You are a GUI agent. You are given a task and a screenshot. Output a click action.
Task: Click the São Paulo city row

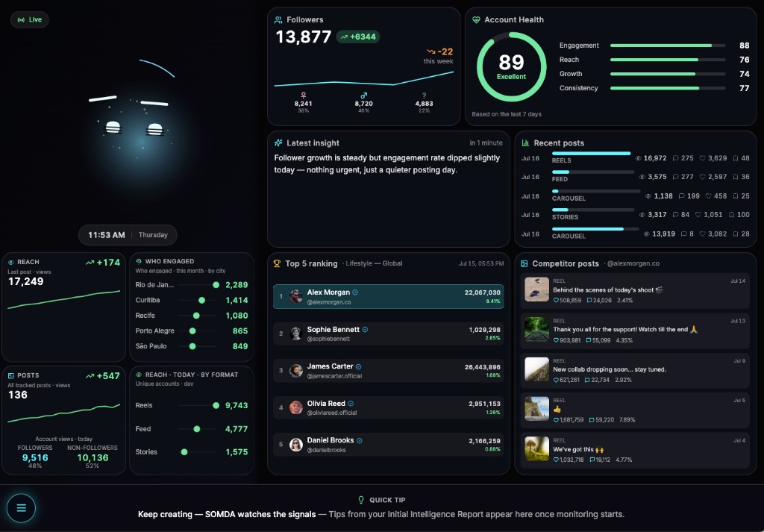click(x=192, y=346)
